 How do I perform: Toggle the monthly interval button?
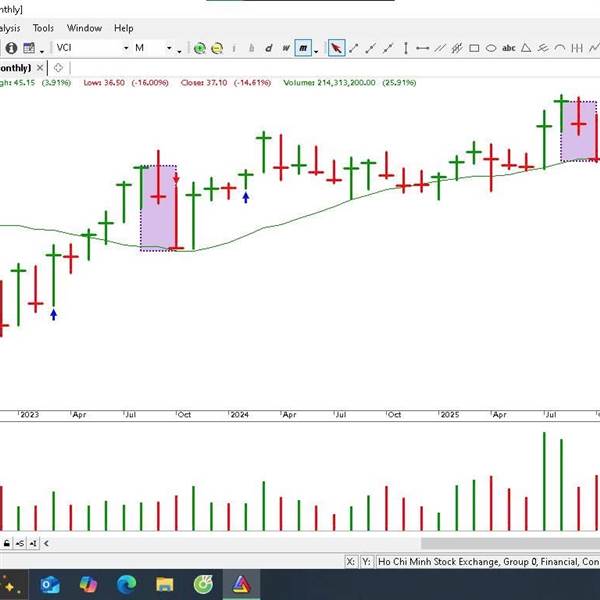click(303, 48)
